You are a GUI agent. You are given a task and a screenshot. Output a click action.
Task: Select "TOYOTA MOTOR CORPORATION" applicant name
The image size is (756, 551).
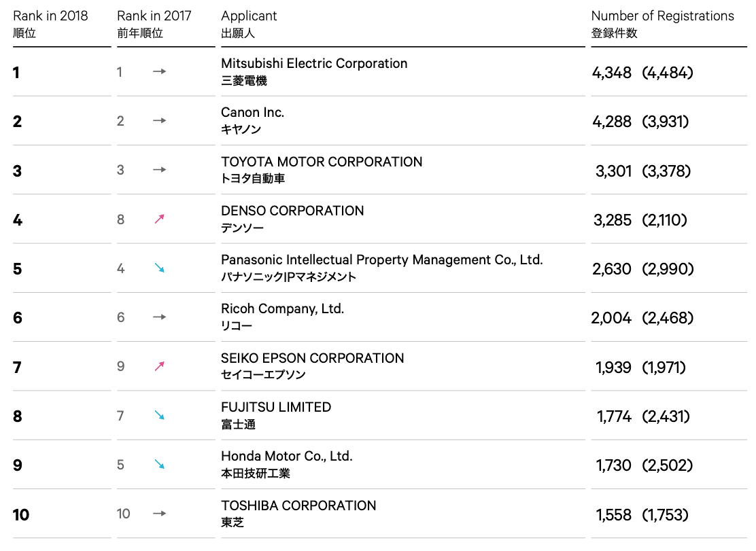tap(322, 162)
